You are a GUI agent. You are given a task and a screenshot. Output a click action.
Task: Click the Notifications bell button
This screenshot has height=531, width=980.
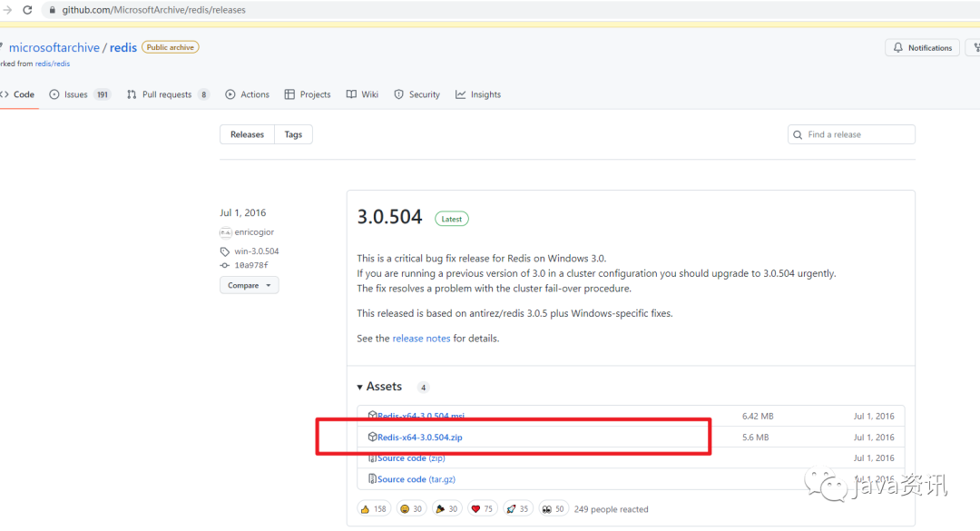[x=923, y=47]
